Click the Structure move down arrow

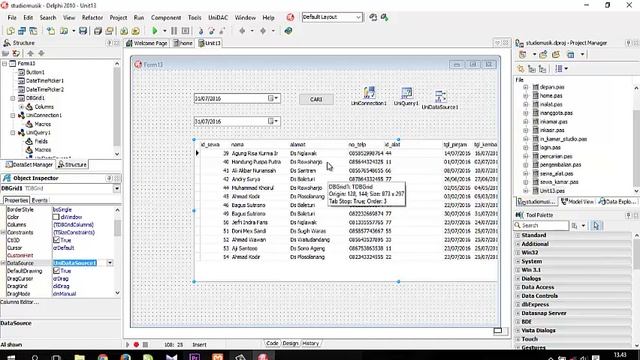pyautogui.click(x=41, y=53)
